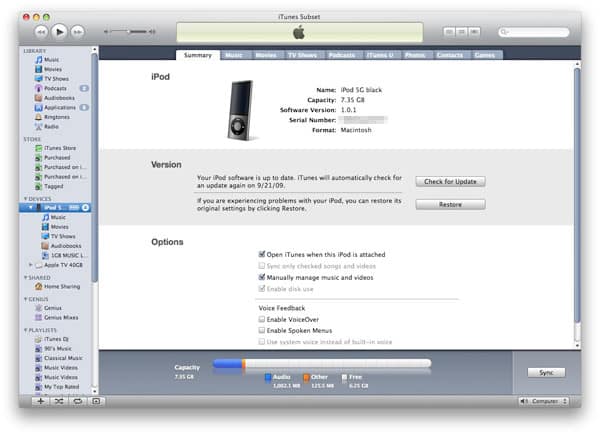Image resolution: width=600 pixels, height=434 pixels.
Task: Collapse the Playlists section
Action: tap(26, 330)
